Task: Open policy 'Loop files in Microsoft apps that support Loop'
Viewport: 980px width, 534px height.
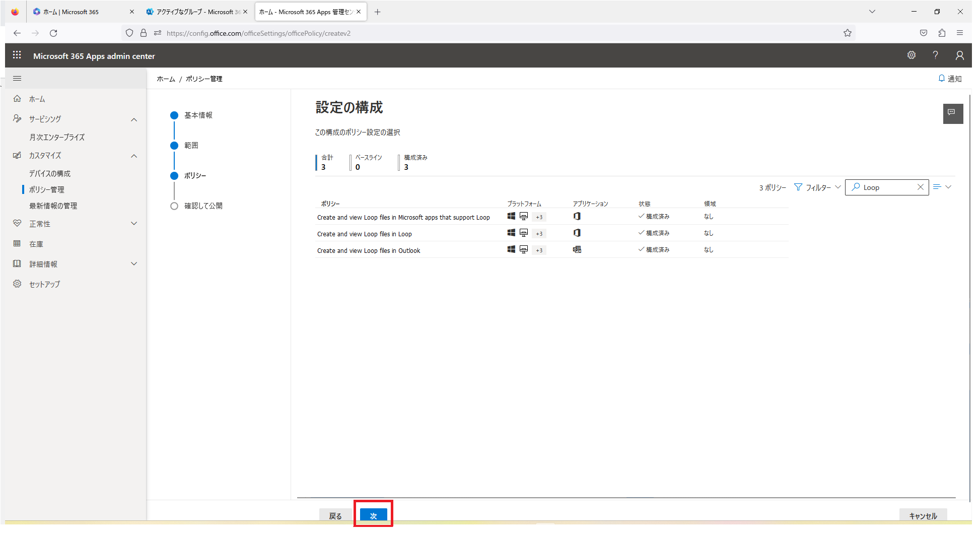Action: pos(403,218)
